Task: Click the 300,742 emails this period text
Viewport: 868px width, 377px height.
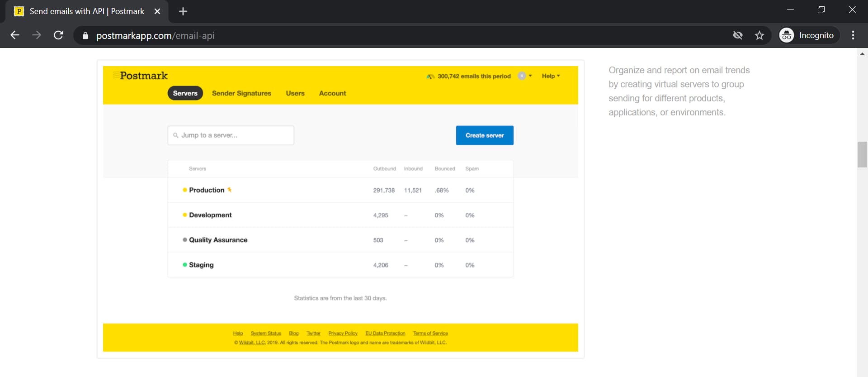Action: [x=474, y=76]
